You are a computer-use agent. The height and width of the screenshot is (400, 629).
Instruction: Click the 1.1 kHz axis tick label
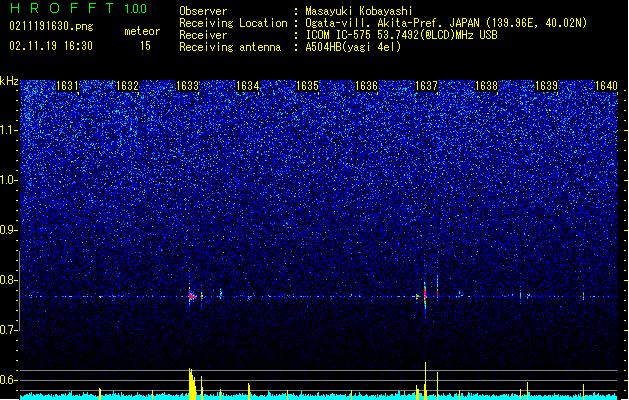point(8,130)
